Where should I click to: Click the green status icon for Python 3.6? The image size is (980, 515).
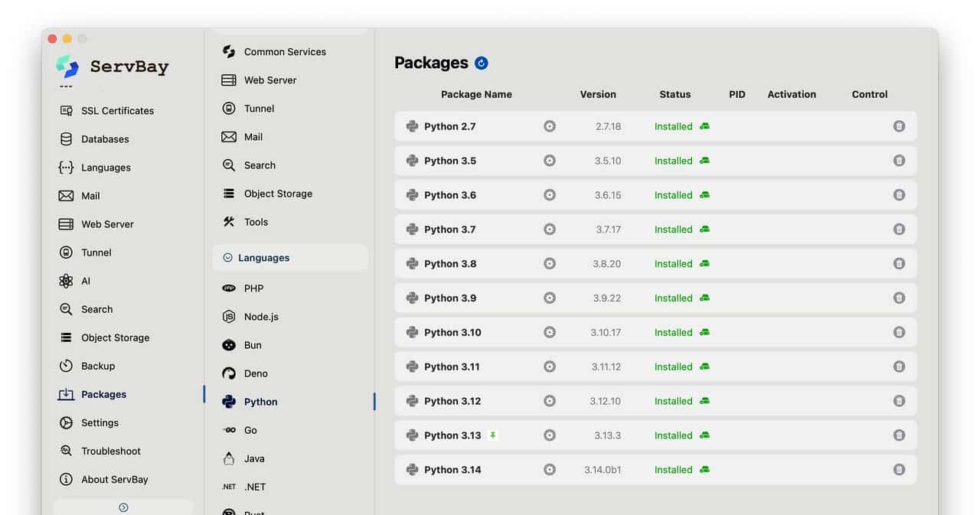[x=704, y=195]
